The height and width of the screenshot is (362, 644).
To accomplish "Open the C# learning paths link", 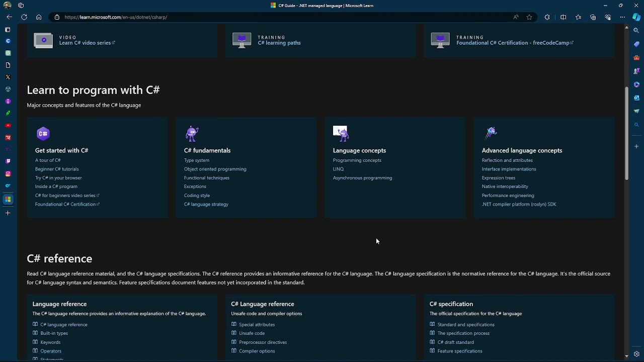I will coord(279,43).
